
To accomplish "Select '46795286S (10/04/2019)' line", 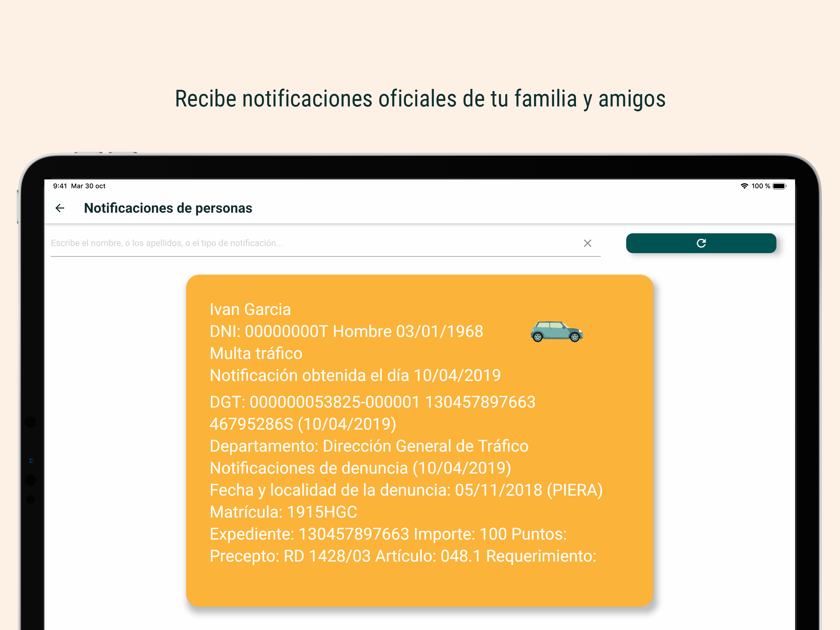I will (x=303, y=424).
